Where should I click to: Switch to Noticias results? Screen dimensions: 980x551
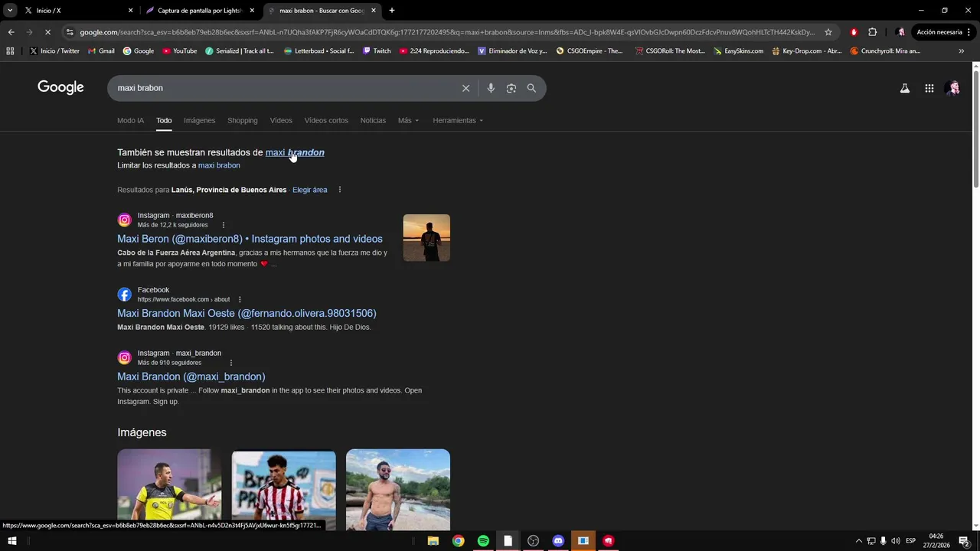click(373, 120)
